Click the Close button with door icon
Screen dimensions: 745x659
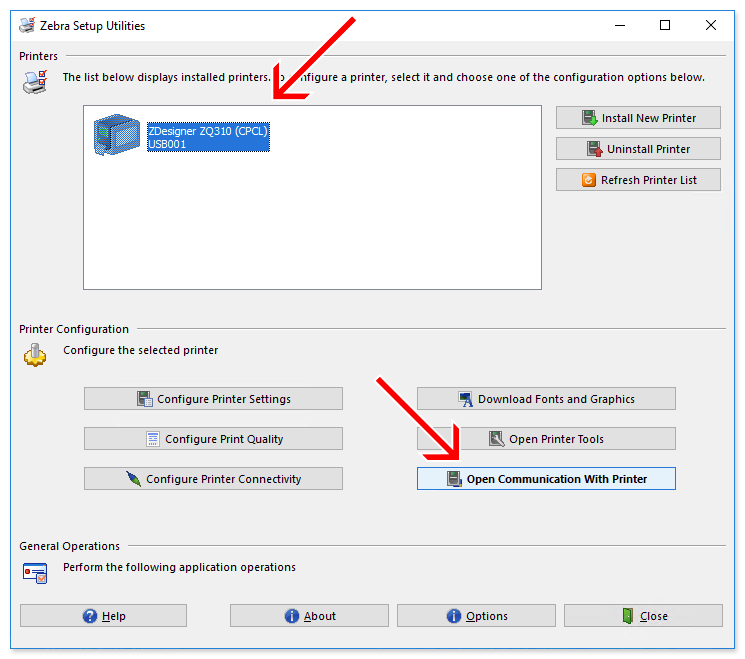click(643, 616)
